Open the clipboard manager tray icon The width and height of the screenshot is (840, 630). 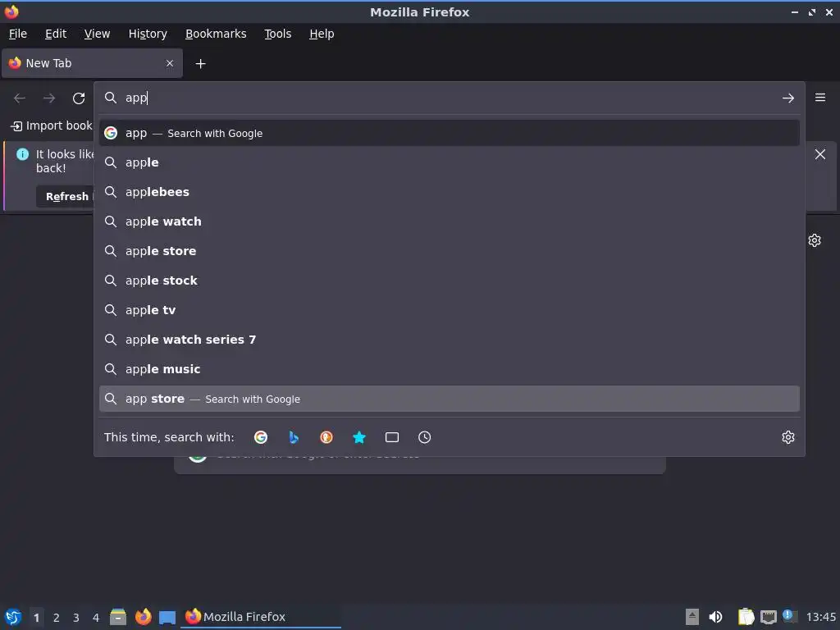coord(746,617)
